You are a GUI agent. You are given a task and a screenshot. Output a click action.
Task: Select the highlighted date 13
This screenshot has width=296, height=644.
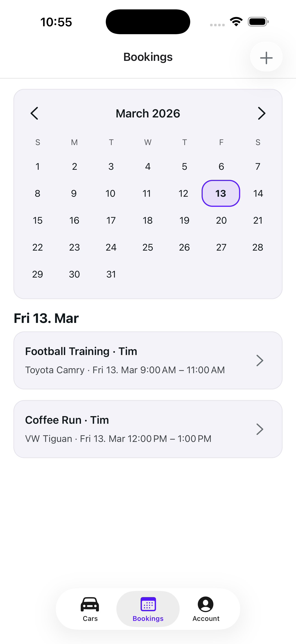tap(221, 193)
